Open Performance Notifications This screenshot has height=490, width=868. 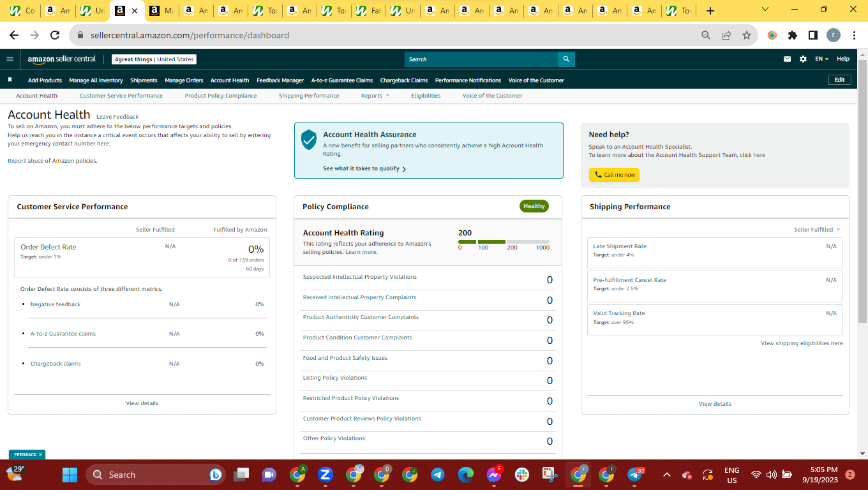(468, 80)
